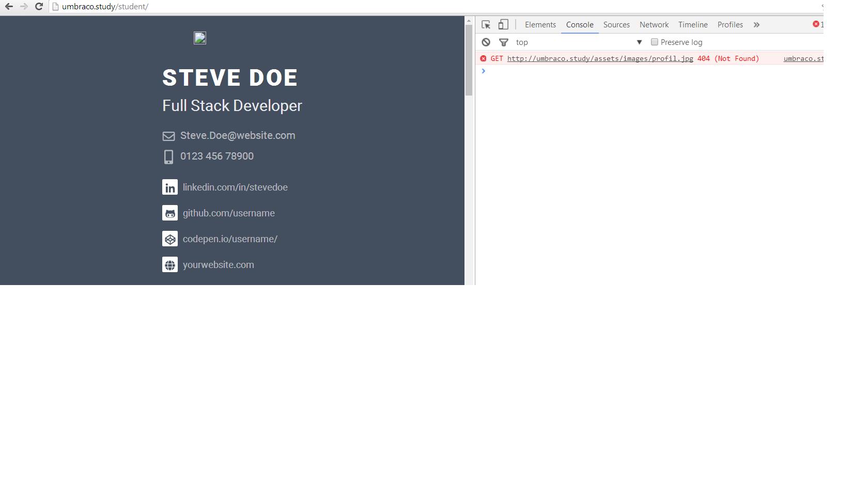Viewport: 868px width, 488px height.
Task: Click the 404 (Not Found) error text
Action: click(728, 58)
